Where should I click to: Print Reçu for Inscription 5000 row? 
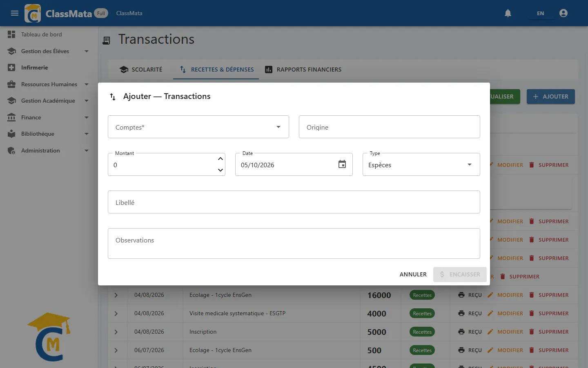(x=470, y=332)
